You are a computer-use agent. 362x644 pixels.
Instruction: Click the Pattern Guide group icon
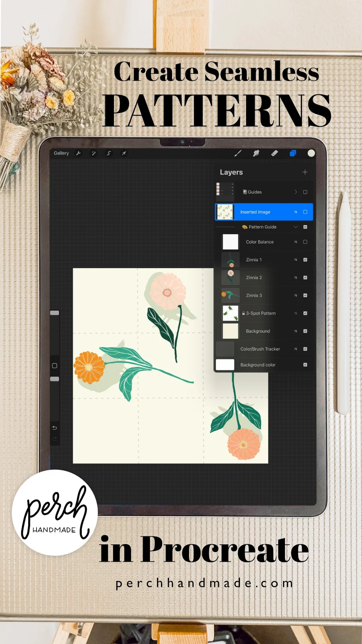coord(245,227)
